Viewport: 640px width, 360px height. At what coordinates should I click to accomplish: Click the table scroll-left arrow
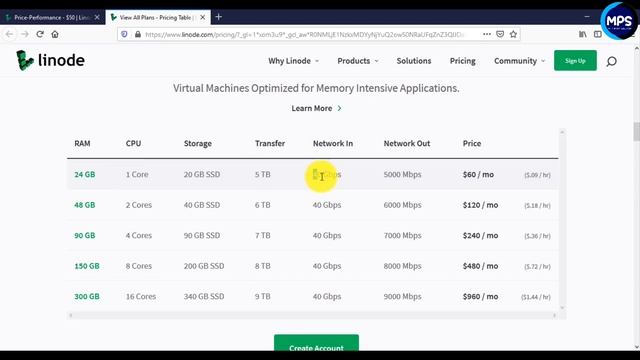pos(71,315)
